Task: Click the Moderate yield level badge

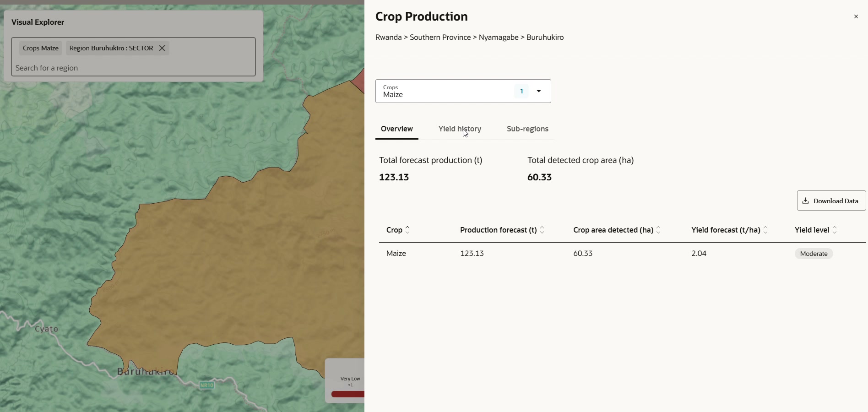Action: (x=814, y=254)
